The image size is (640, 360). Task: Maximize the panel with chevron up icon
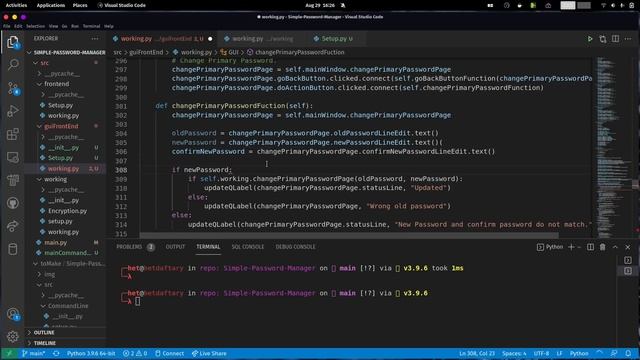point(615,247)
